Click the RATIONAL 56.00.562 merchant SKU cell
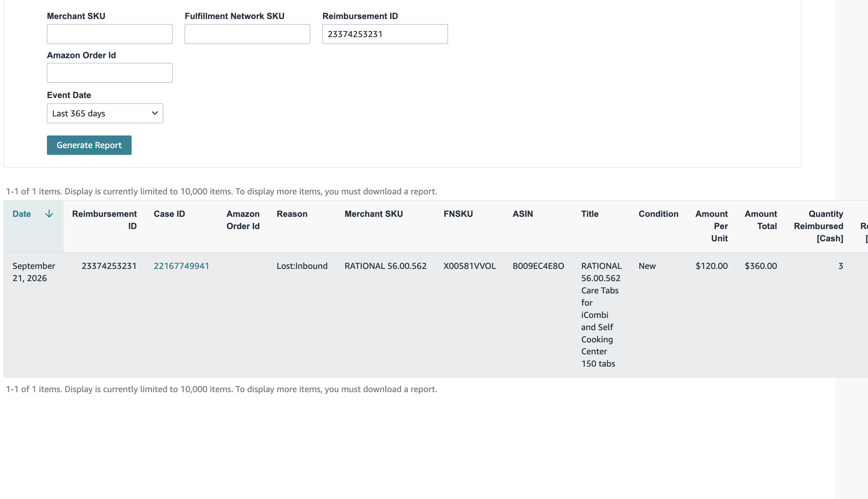868x499 pixels. [385, 266]
